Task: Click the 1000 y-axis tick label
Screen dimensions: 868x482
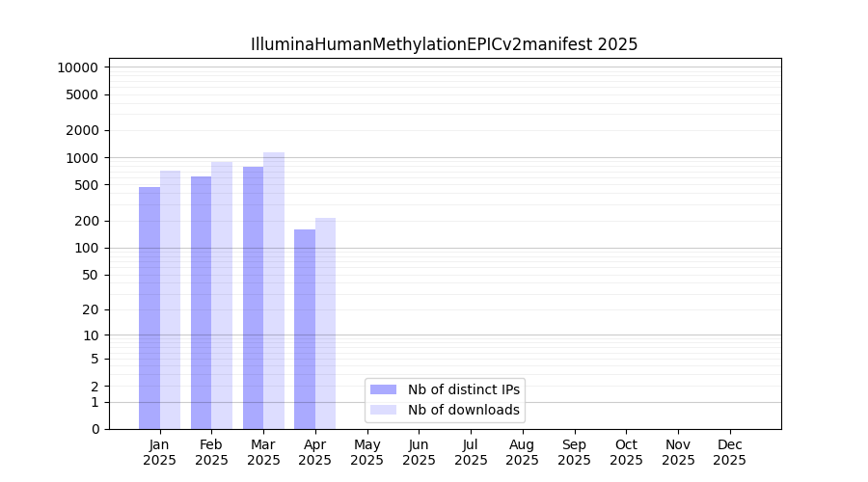Action: pyautogui.click(x=81, y=158)
